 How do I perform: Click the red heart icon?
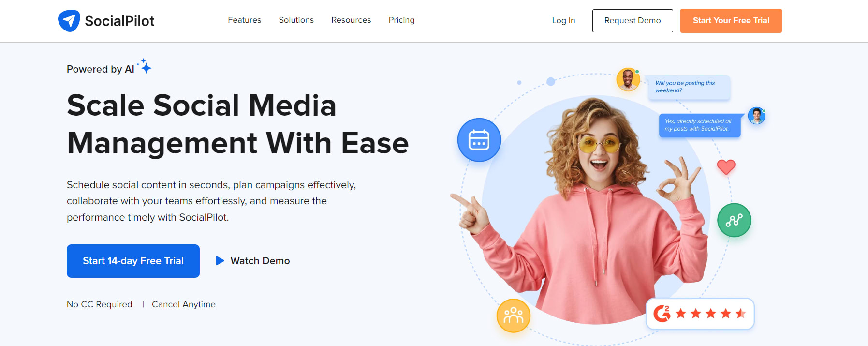point(726,167)
